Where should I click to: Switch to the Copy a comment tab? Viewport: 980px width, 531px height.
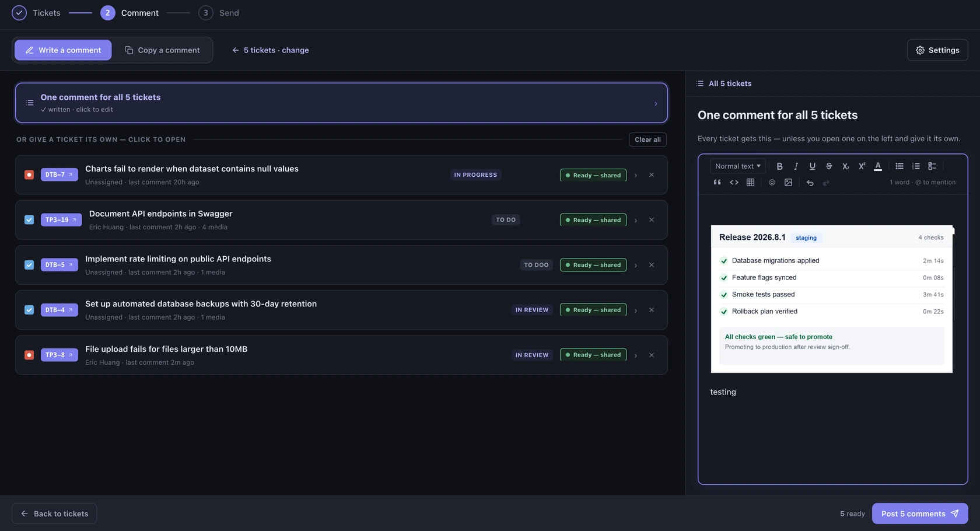click(162, 50)
